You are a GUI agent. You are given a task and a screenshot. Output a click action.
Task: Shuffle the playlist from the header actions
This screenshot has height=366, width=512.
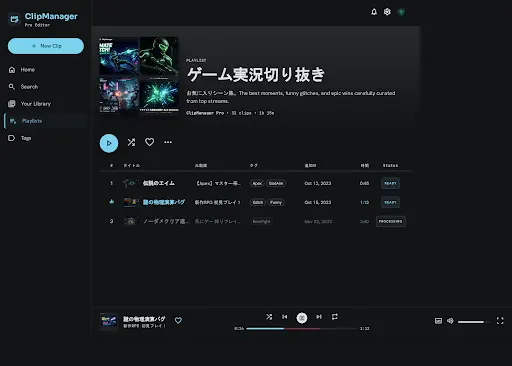point(131,142)
